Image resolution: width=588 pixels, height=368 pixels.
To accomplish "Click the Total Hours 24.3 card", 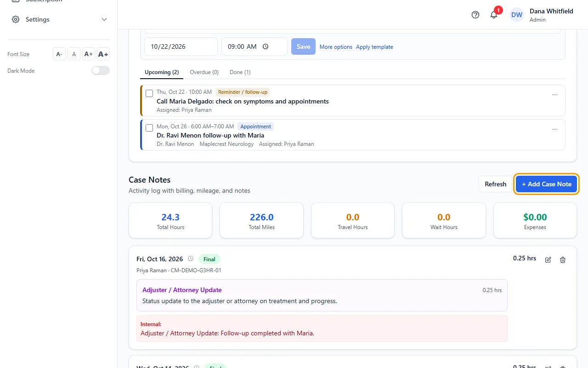I will [x=170, y=221].
